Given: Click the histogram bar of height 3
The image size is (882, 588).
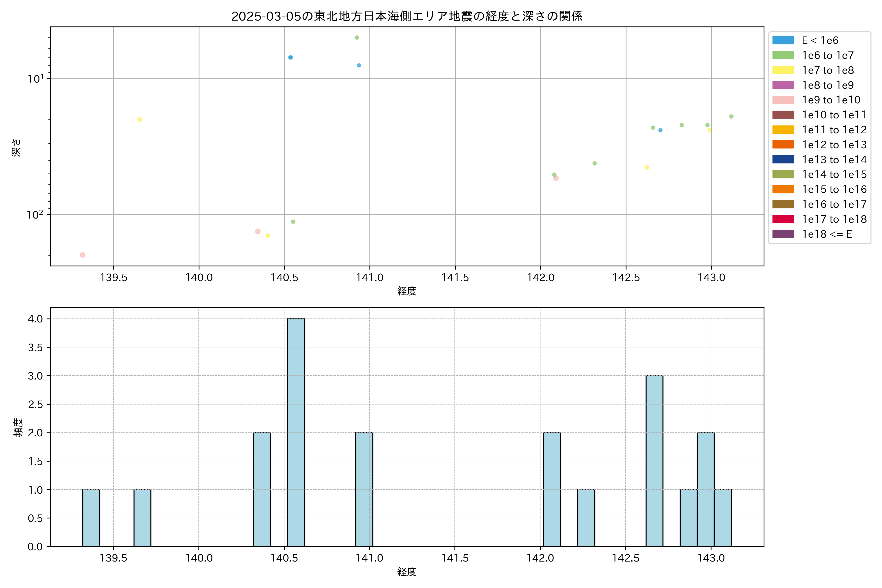Looking at the screenshot, I should (654, 461).
